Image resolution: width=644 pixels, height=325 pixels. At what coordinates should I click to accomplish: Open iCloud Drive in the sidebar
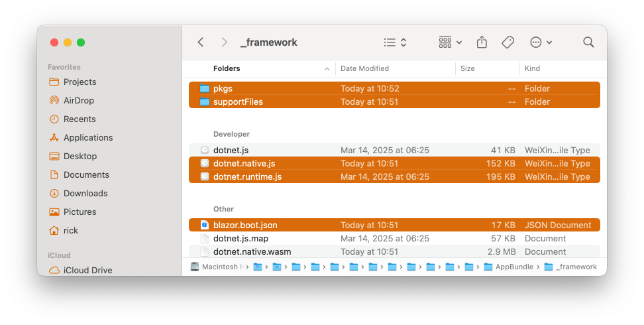point(87,270)
